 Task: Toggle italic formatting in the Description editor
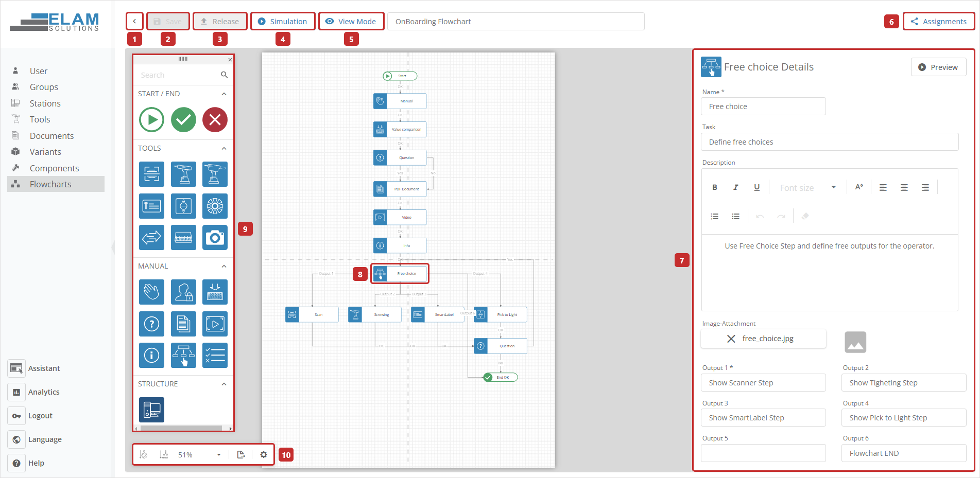point(735,187)
